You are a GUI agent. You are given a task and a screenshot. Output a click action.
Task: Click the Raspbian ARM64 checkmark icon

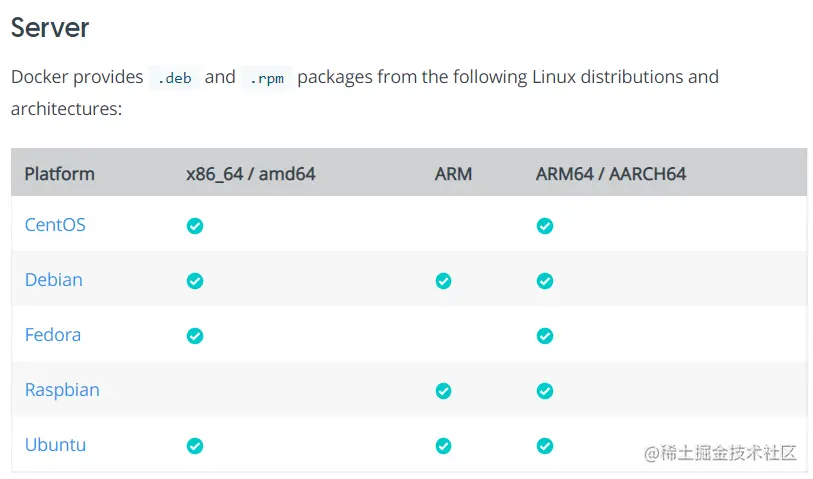544,391
